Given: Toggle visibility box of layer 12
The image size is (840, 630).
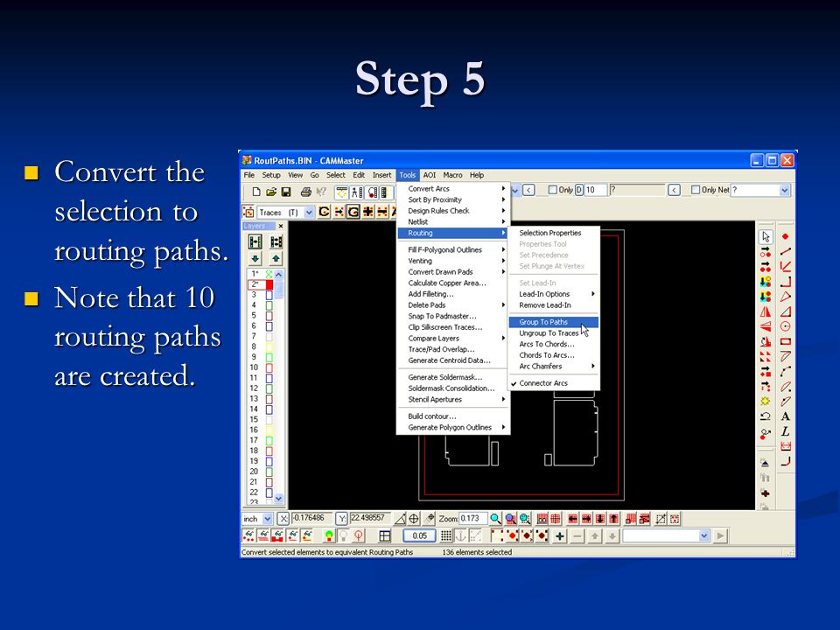Looking at the screenshot, I should tap(269, 388).
